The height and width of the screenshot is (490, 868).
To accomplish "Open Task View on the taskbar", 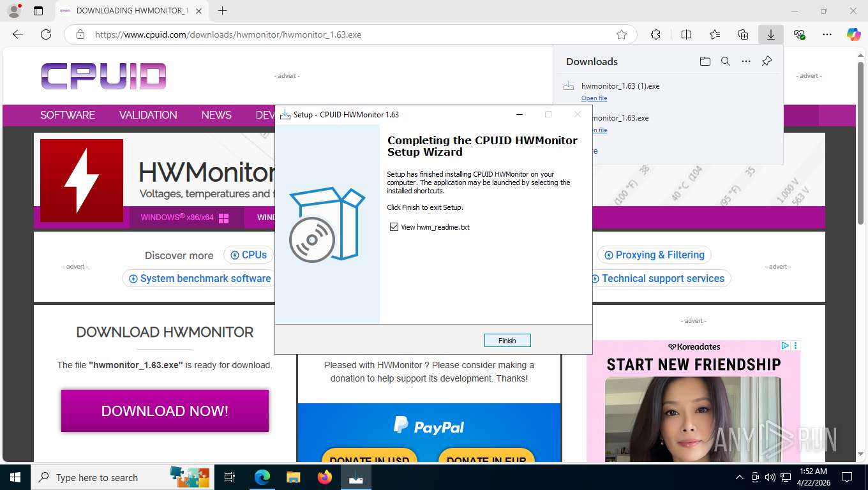I will [230, 477].
